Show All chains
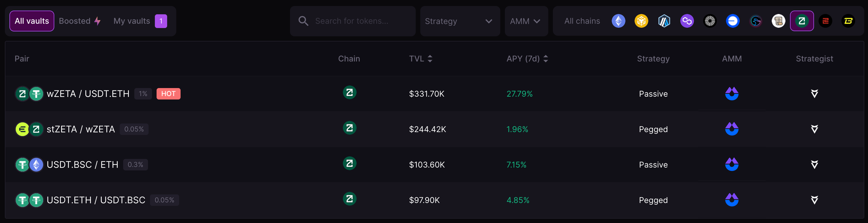 (x=582, y=21)
